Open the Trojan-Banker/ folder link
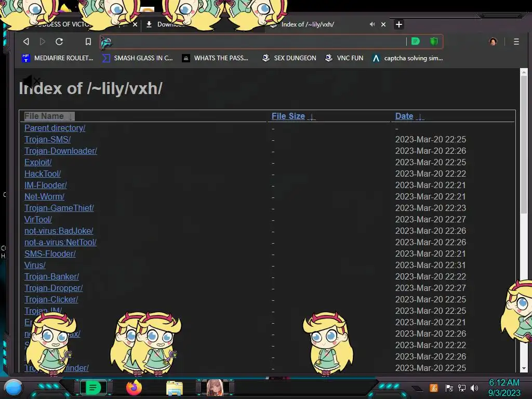 coord(51,276)
